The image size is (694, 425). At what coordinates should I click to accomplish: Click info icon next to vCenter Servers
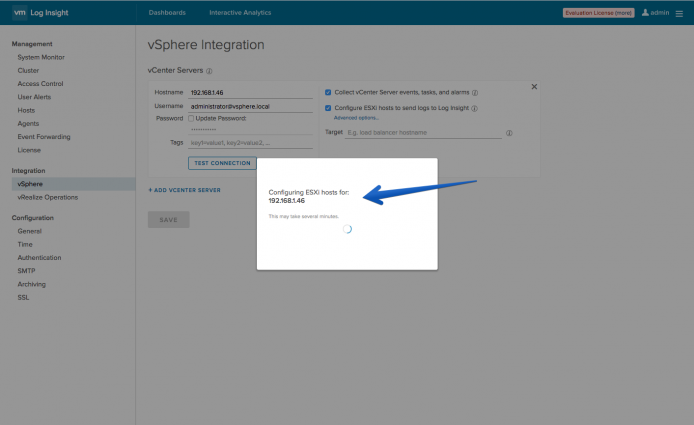point(209,71)
